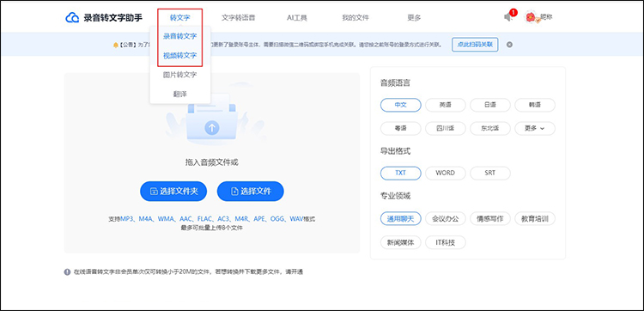644x311 pixels.
Task: Click the 选择文件夹 button
Action: click(x=173, y=192)
